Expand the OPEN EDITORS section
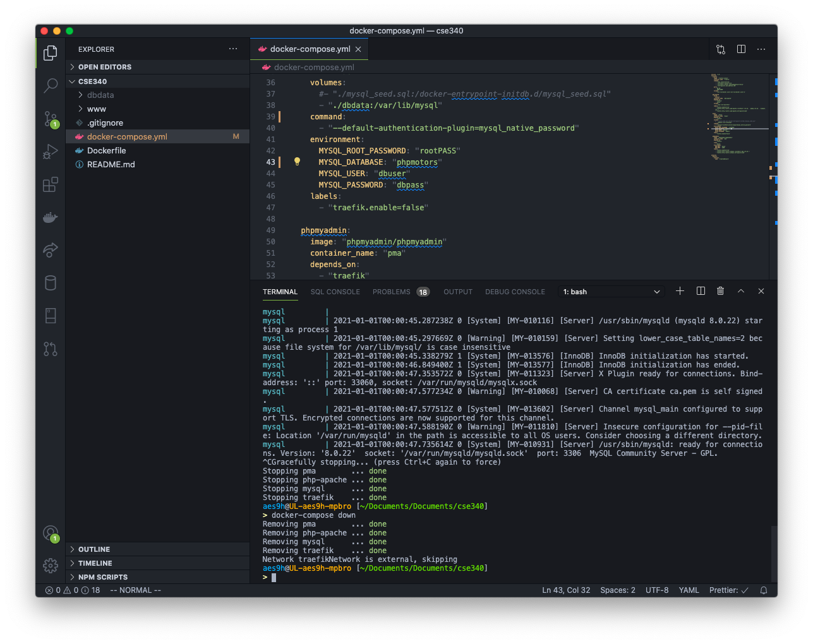Image resolution: width=813 pixels, height=644 pixels. pos(158,67)
